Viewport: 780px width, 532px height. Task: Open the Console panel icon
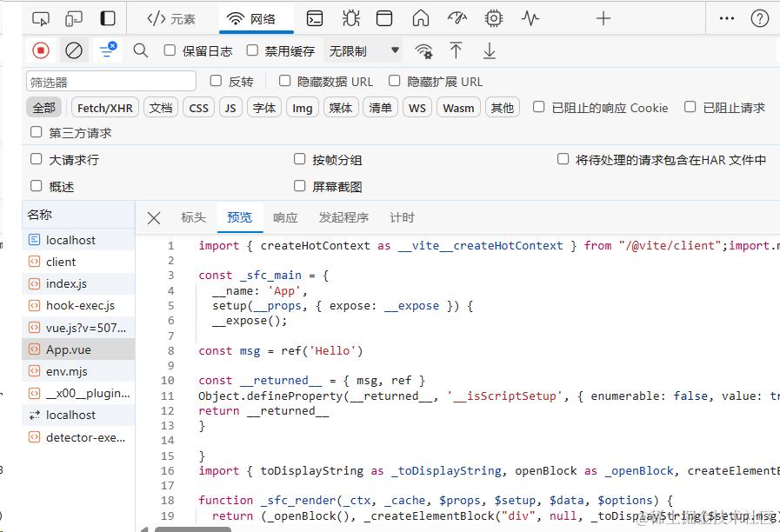[x=315, y=19]
